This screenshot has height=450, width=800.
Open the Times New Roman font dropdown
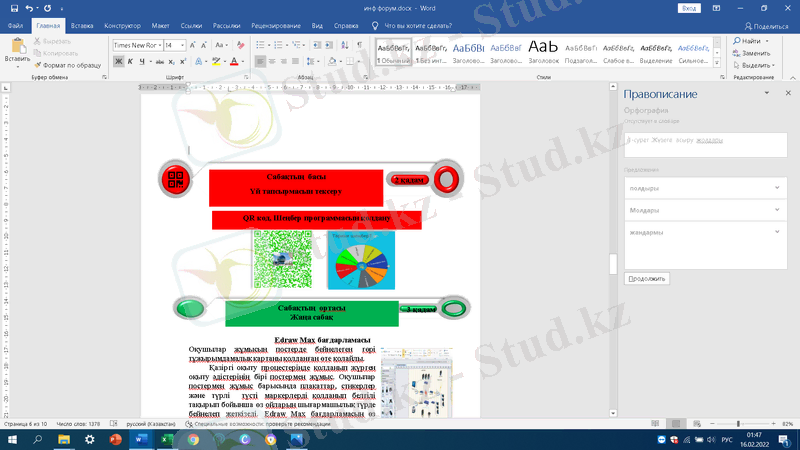click(136, 45)
